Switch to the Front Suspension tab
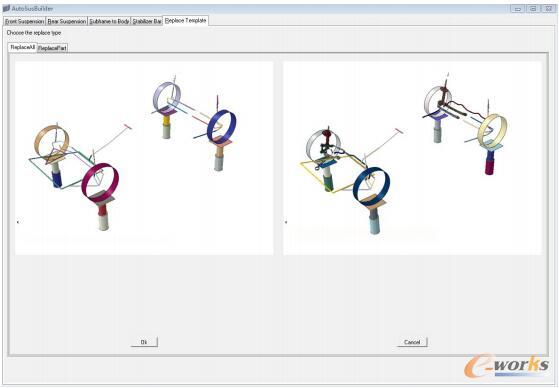559x388 pixels. coord(25,21)
